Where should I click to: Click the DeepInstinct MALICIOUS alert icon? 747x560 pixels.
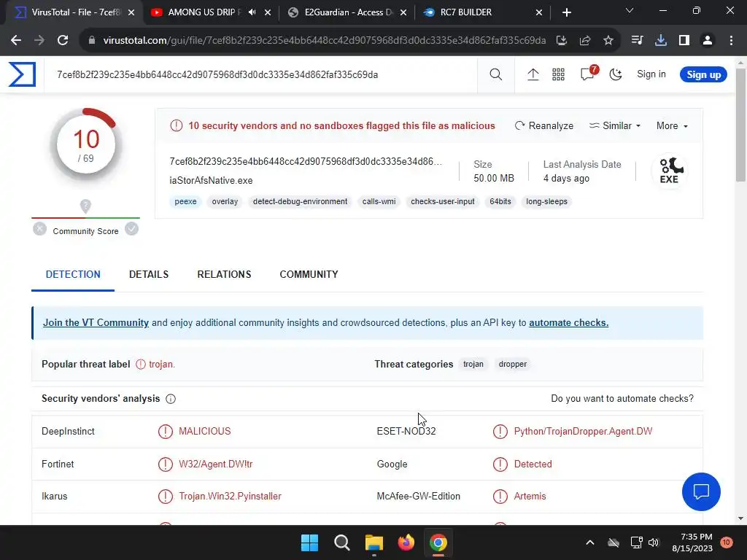tap(166, 432)
